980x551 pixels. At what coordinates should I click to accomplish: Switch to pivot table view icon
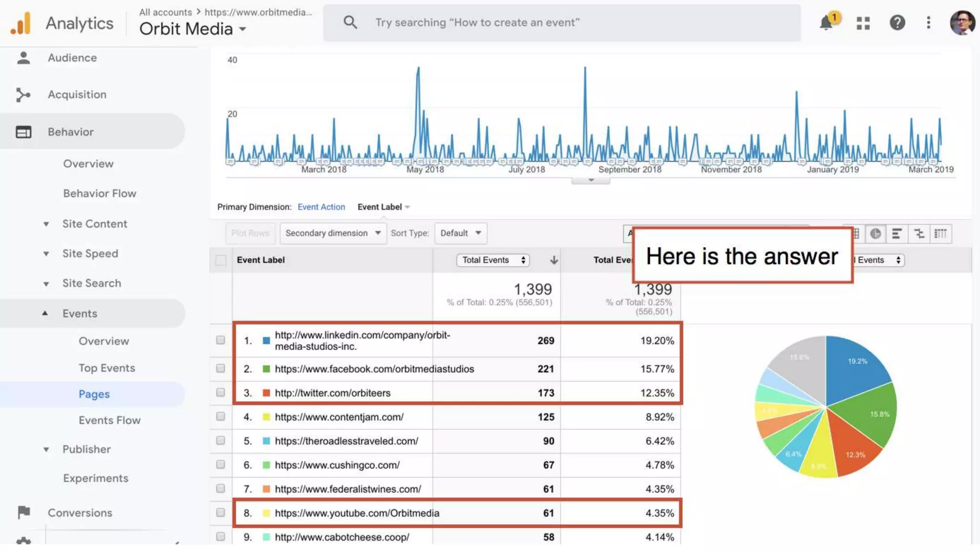pos(940,233)
